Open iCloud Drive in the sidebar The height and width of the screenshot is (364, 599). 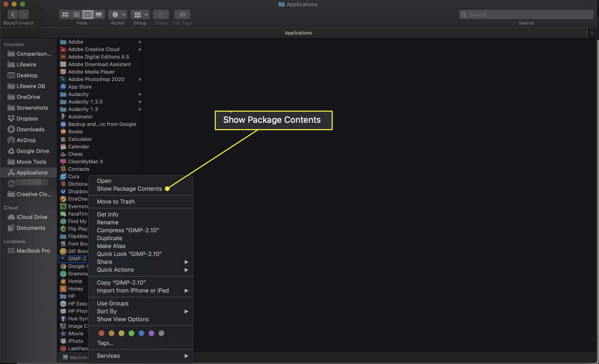tap(32, 217)
